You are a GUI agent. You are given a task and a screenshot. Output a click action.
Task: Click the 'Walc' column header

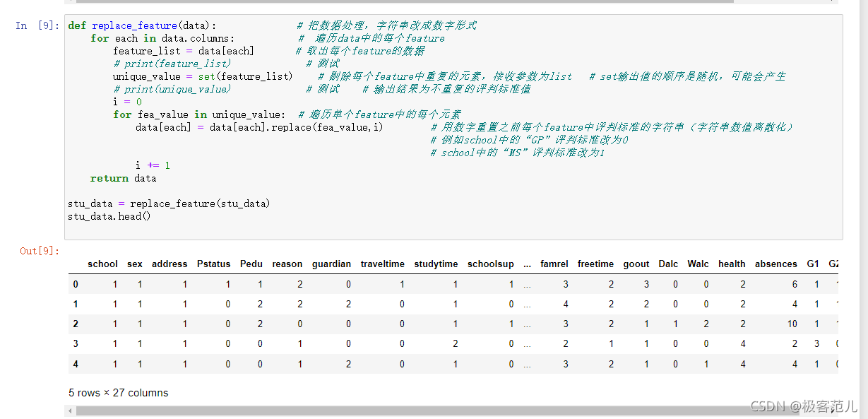click(x=698, y=264)
